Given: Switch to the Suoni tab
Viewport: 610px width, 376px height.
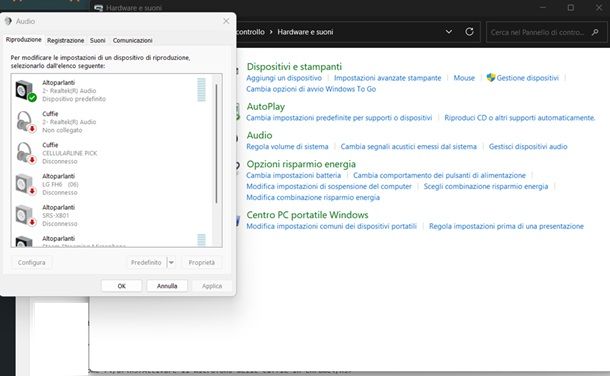Looking at the screenshot, I should point(98,40).
